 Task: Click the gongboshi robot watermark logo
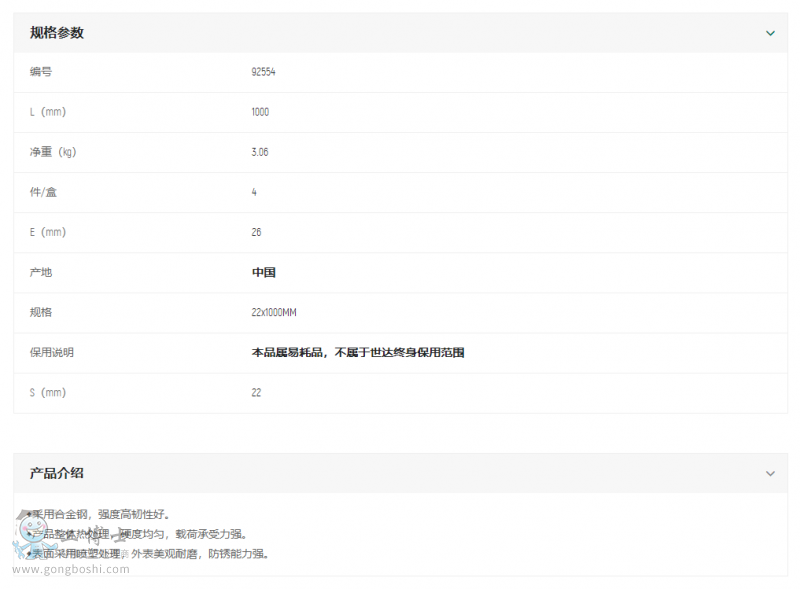coord(32,536)
